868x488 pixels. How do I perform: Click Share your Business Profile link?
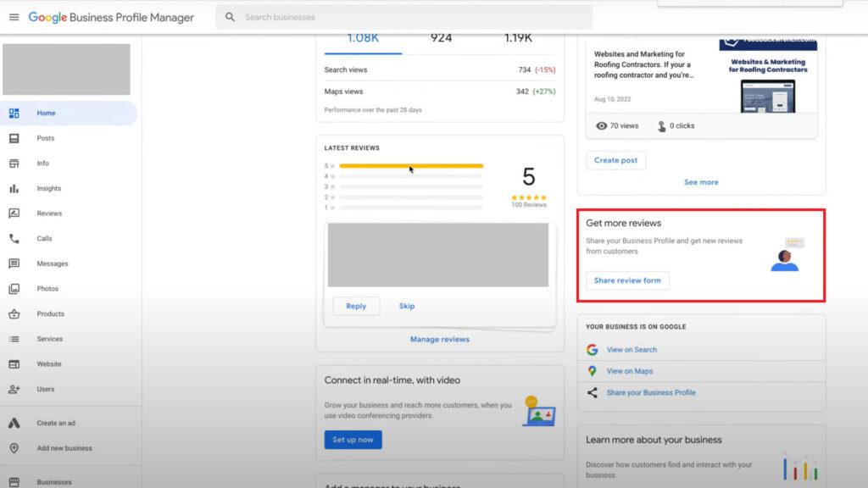651,393
